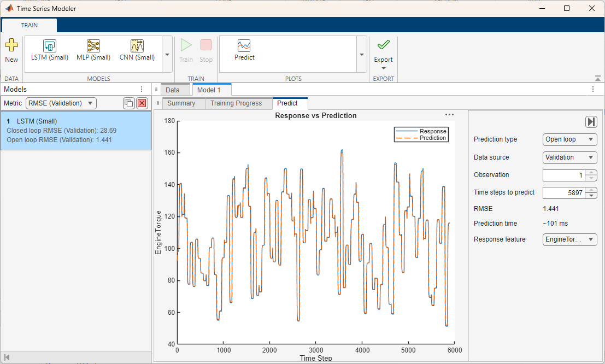Collapse the Models panel with the bottom arrow
605x364 pixels.
pos(8,357)
